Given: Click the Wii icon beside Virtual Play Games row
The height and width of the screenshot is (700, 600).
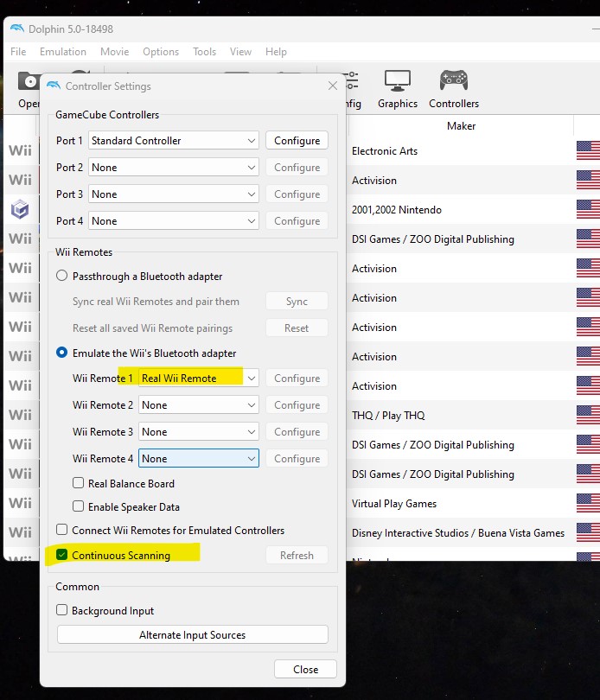Looking at the screenshot, I should (x=20, y=503).
